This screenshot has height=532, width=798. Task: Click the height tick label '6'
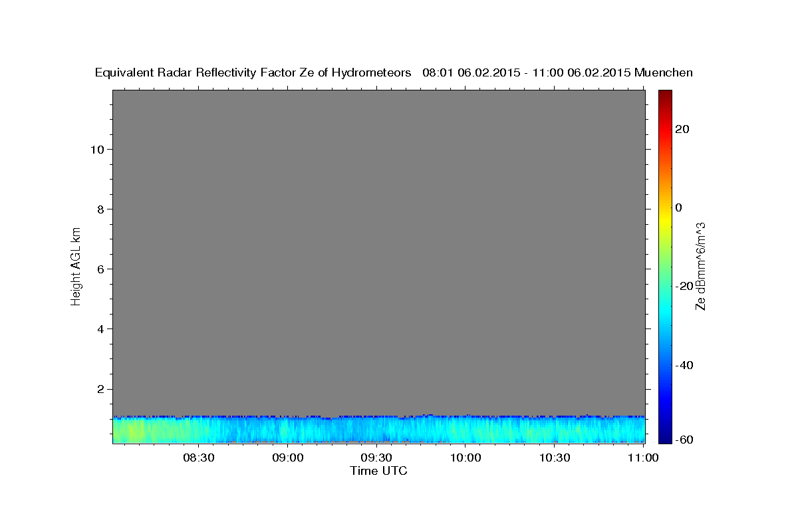click(x=101, y=269)
